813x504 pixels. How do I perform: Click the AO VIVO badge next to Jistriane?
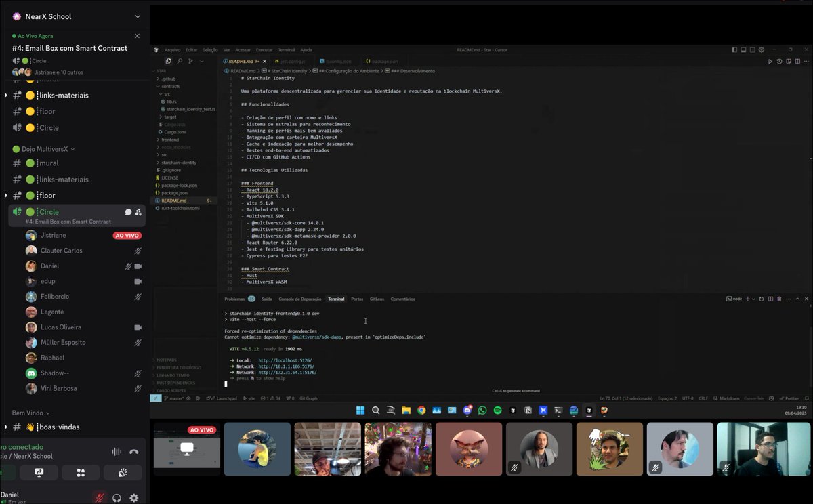127,236
